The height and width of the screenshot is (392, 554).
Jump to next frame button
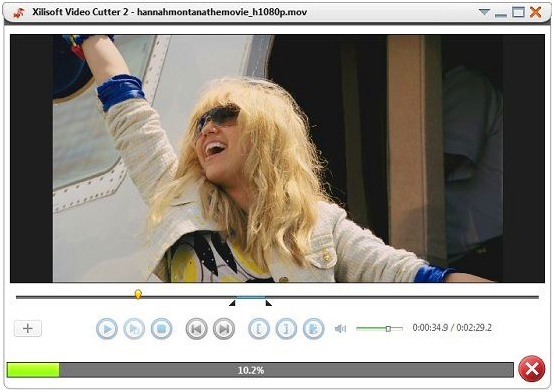tap(224, 329)
